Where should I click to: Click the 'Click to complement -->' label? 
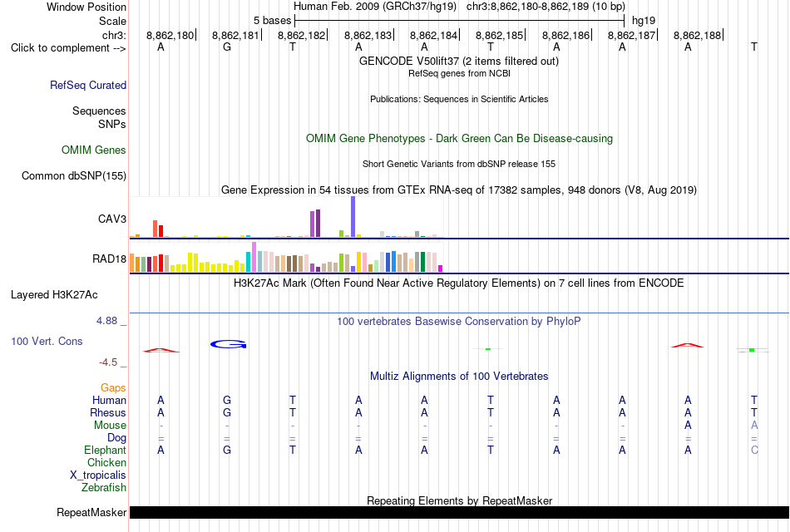(68, 48)
